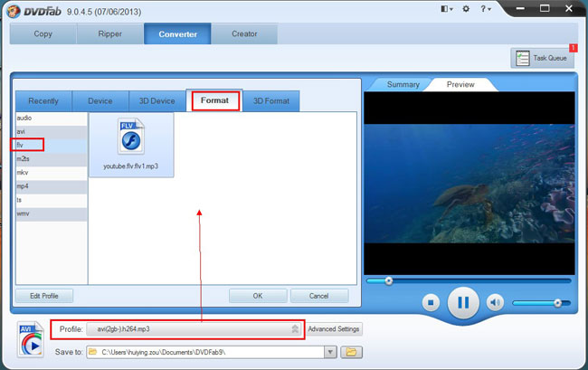
Task: Open the 3D Device profiles tab
Action: point(157,100)
